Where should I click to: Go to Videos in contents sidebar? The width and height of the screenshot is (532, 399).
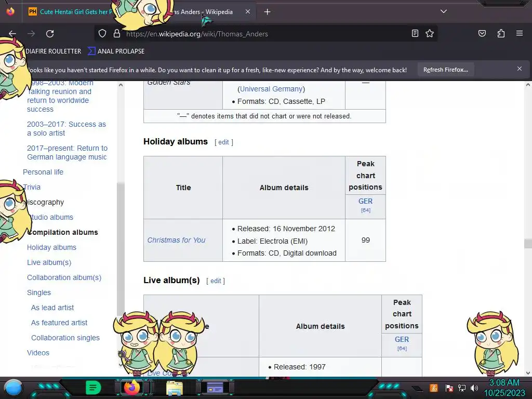coord(38,353)
